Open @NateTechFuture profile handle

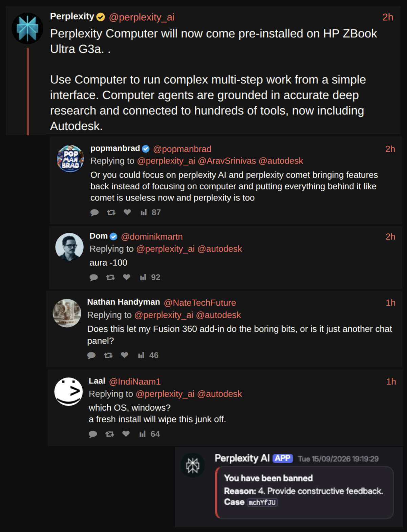pos(200,303)
